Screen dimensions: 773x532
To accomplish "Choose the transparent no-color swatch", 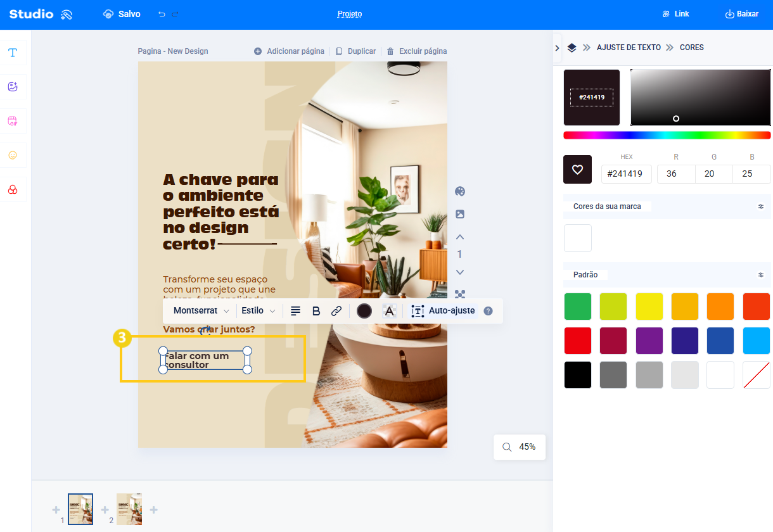I will tap(757, 375).
